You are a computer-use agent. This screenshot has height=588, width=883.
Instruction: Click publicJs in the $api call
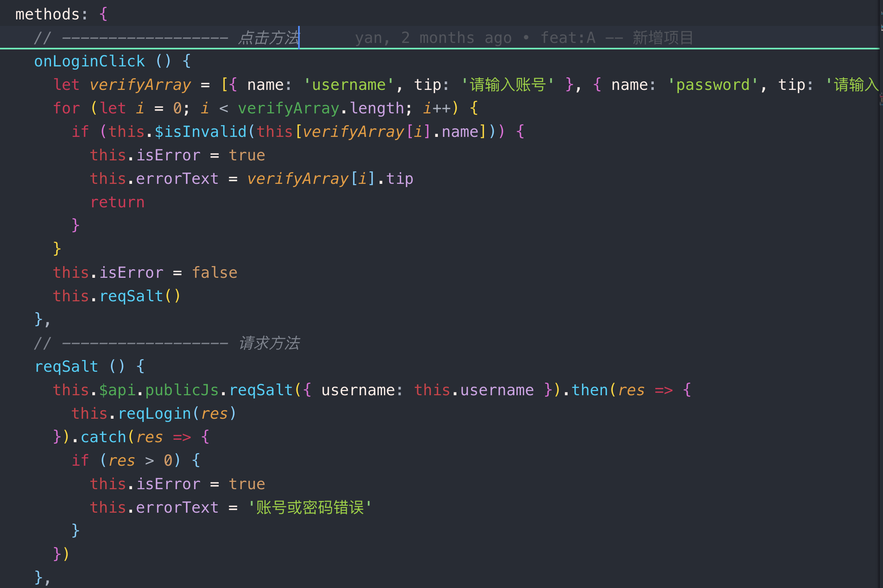tap(182, 390)
